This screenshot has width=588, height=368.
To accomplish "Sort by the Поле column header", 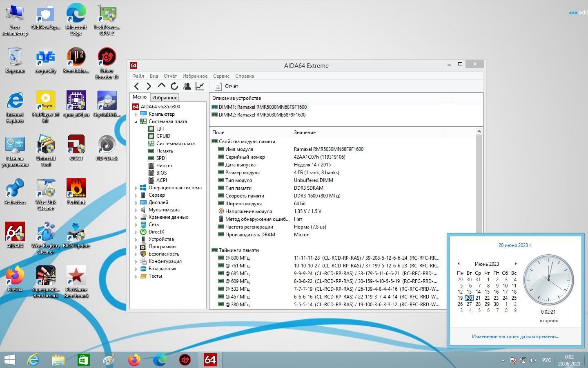I will click(251, 132).
